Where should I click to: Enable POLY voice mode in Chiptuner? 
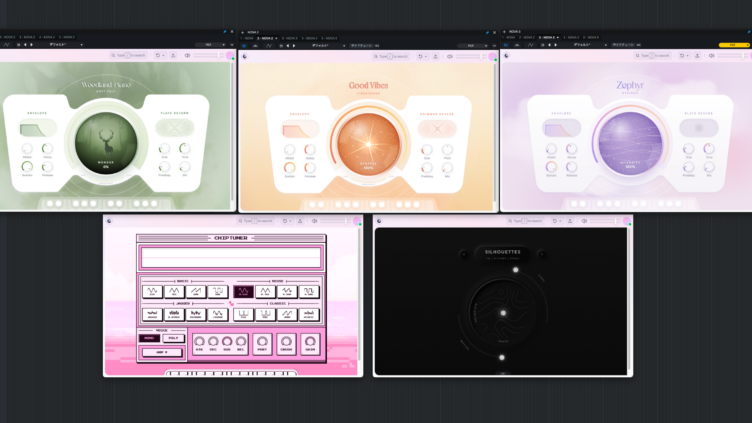[x=173, y=338]
